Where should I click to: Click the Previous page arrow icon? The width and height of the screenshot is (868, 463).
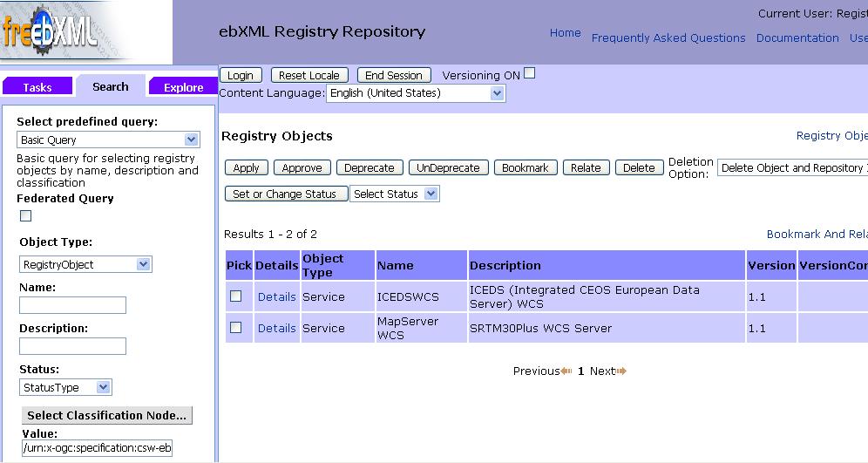[x=566, y=371]
